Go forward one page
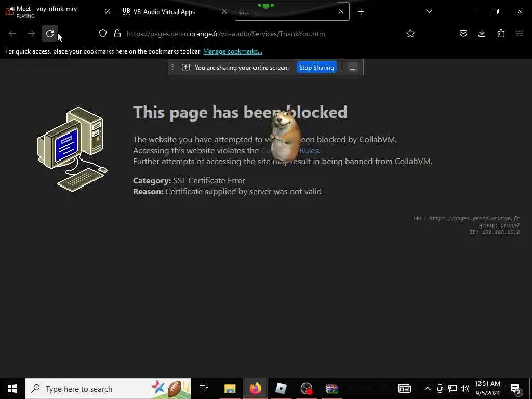 (x=31, y=34)
